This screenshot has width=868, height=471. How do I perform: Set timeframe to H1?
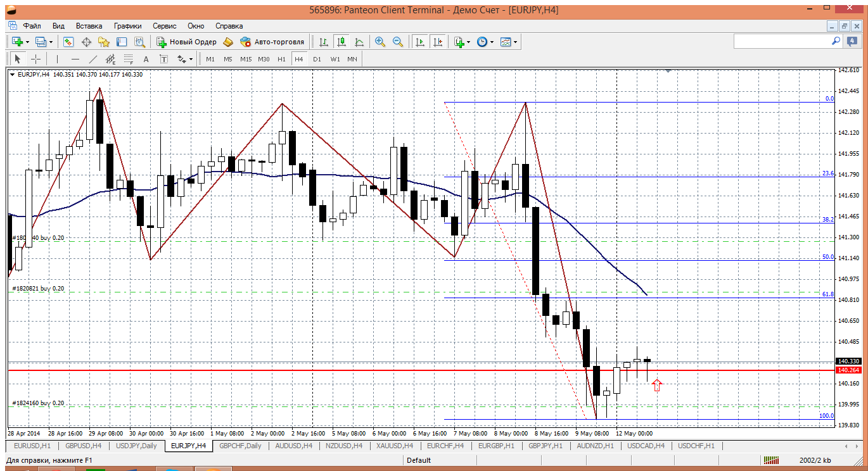coord(281,59)
